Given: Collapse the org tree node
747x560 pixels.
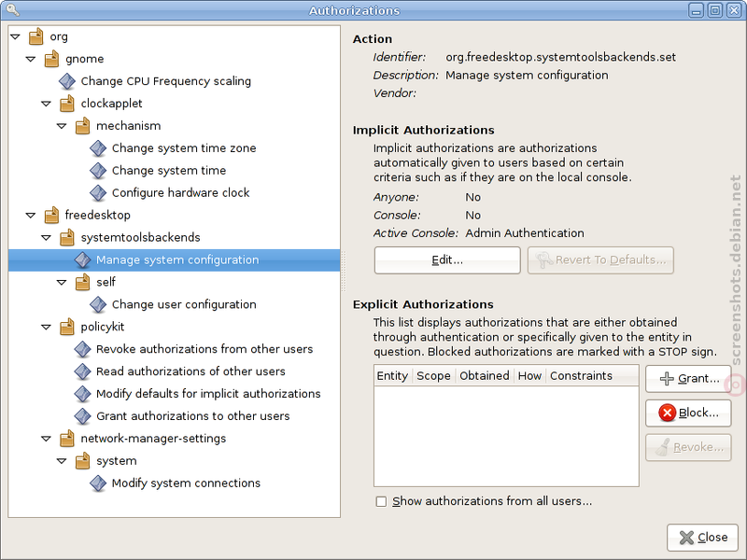Looking at the screenshot, I should coord(15,36).
